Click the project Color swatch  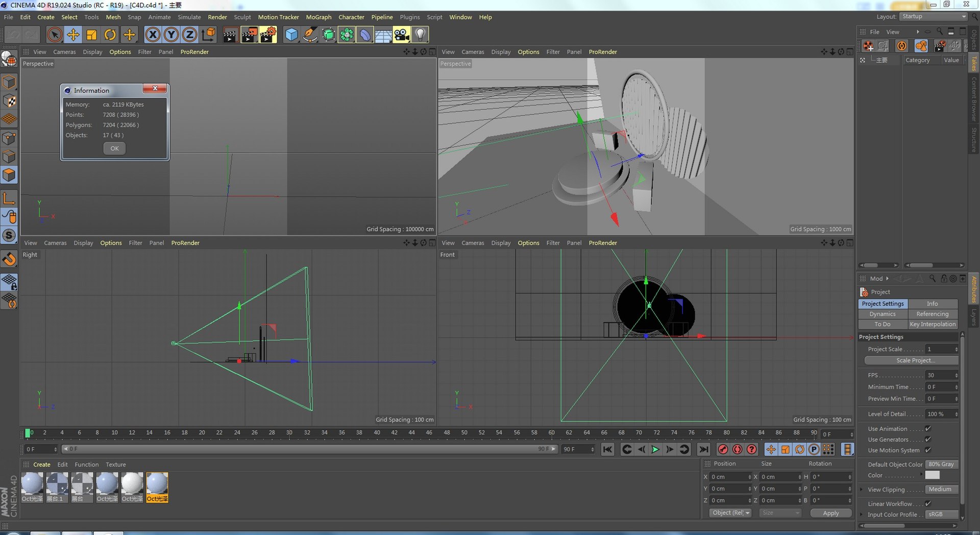pos(932,475)
